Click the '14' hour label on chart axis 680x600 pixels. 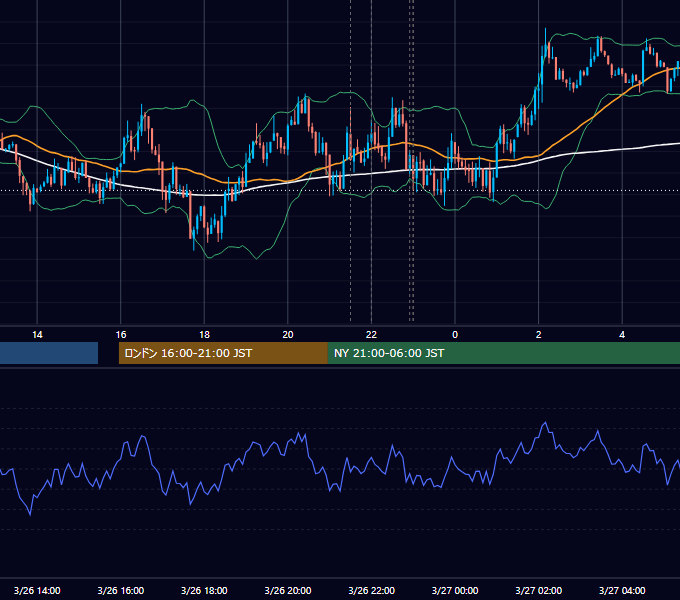37,335
